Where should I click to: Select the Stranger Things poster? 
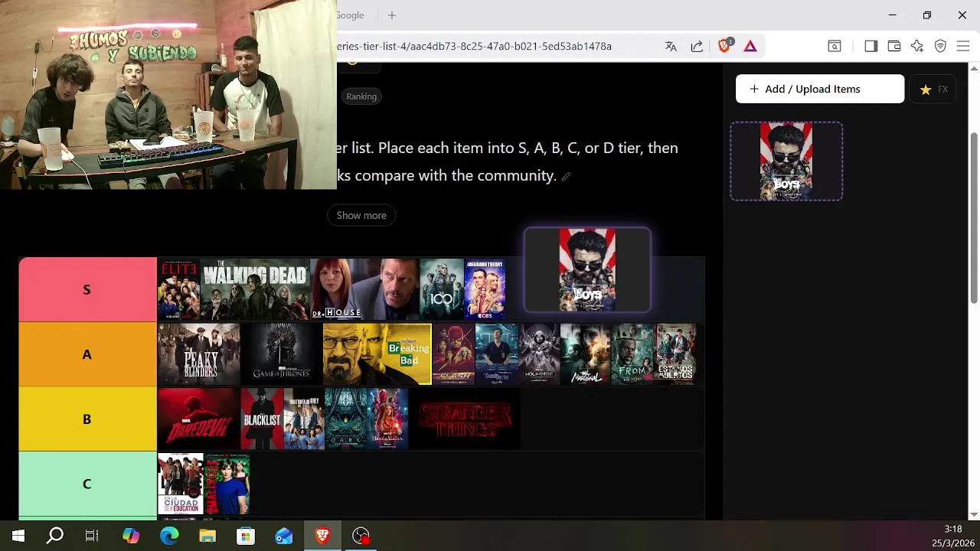click(x=465, y=419)
